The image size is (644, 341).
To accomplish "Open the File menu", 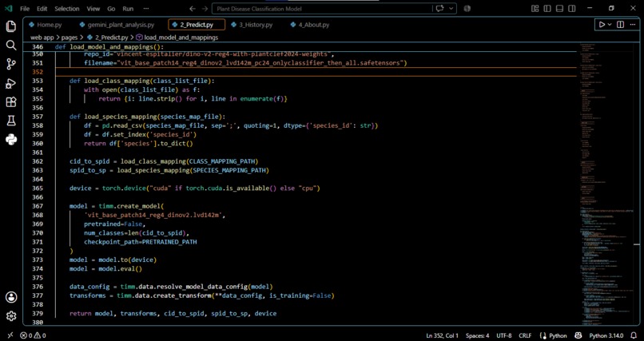I will [x=25, y=9].
